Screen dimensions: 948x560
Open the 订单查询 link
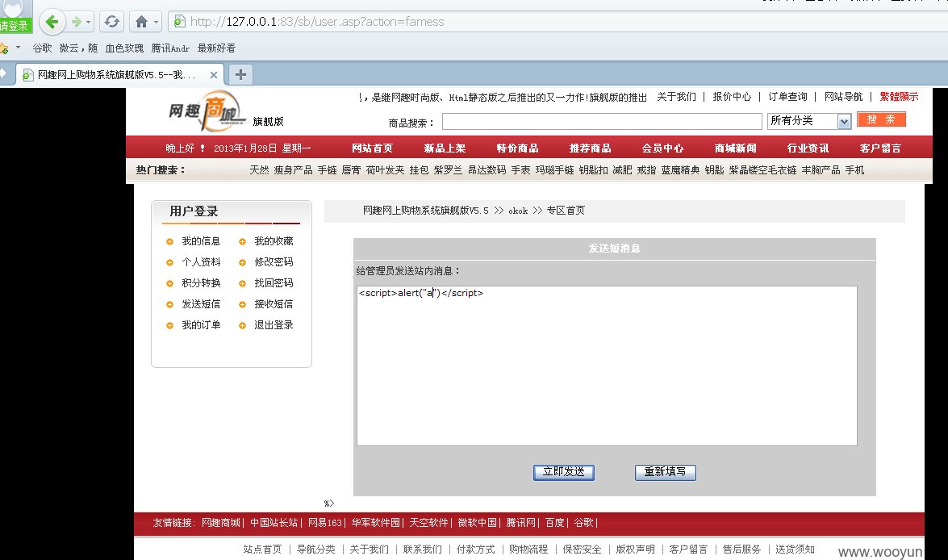pyautogui.click(x=787, y=97)
